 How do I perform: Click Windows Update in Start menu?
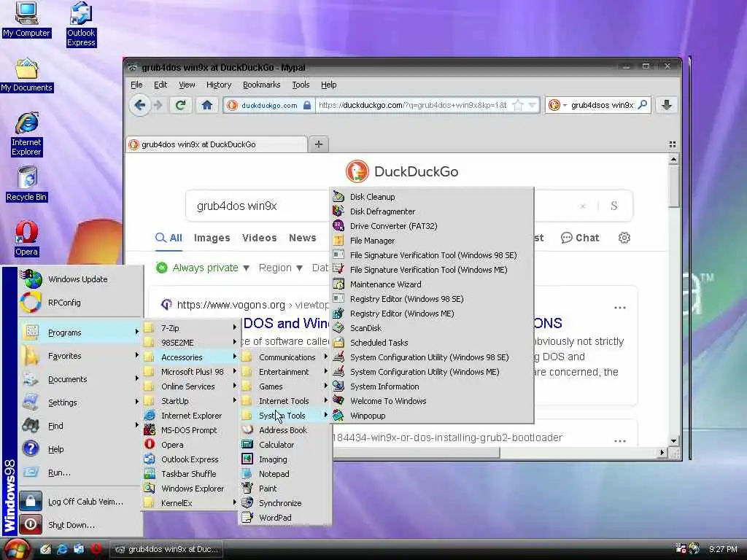(x=80, y=279)
